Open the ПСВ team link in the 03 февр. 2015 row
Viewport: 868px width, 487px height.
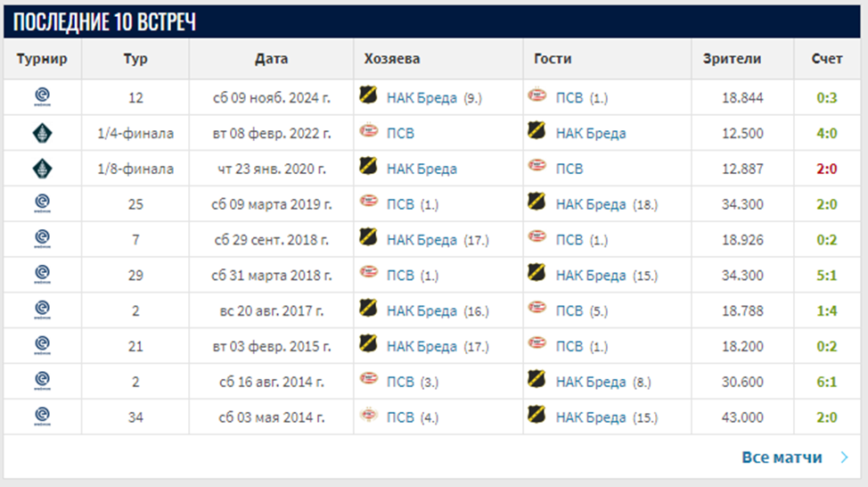[x=569, y=345]
